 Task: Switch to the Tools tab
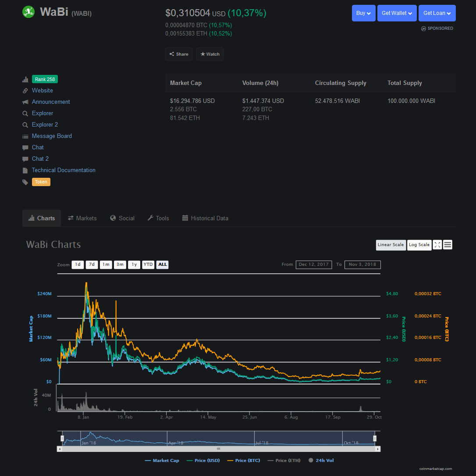click(158, 218)
